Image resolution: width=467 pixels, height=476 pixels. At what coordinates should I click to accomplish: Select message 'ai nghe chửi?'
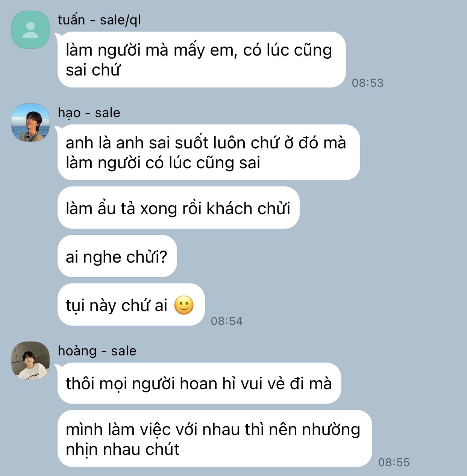point(117,256)
